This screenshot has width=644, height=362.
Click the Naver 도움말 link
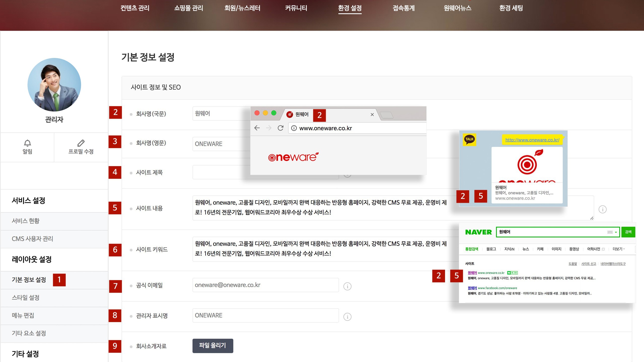pyautogui.click(x=573, y=264)
